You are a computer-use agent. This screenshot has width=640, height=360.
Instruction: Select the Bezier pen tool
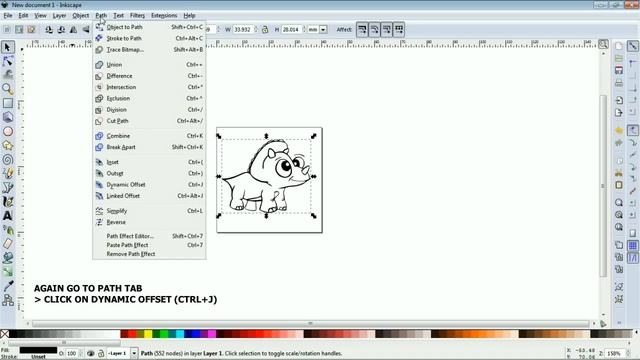click(x=7, y=188)
